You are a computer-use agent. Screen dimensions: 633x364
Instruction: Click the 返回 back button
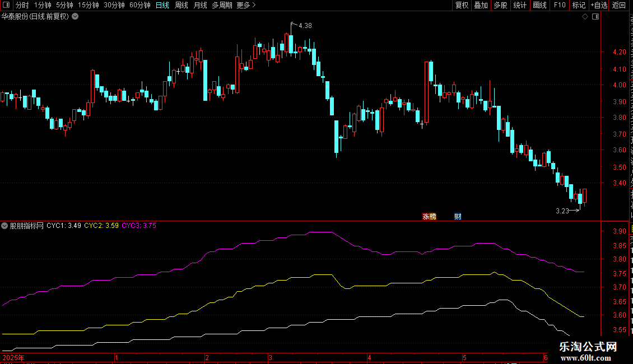(619, 5)
